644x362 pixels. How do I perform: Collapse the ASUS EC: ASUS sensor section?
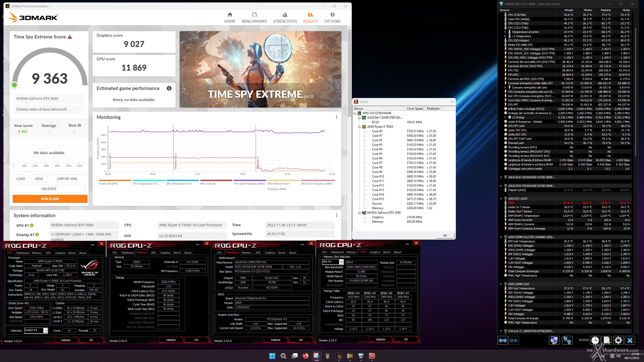point(501,199)
